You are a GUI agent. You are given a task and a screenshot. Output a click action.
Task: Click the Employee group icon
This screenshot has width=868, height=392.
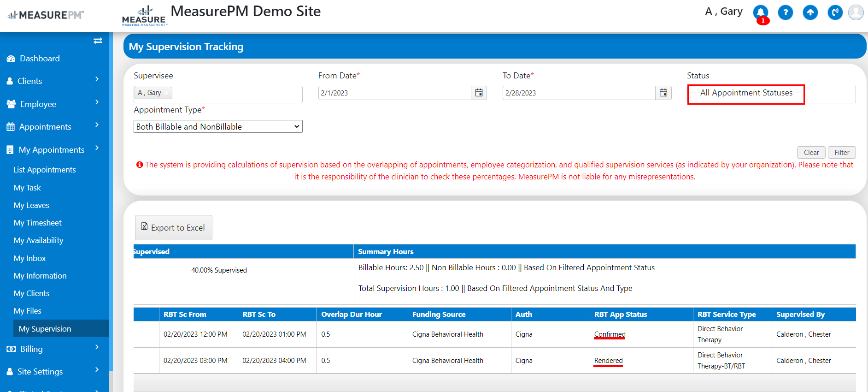[12, 104]
